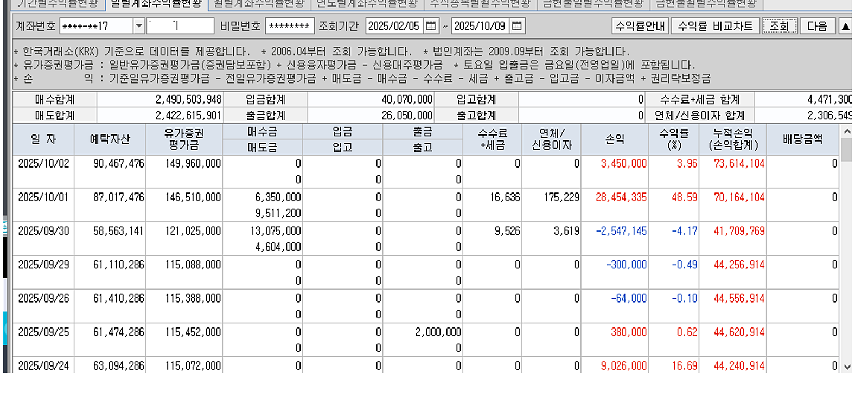Click the 일자 column header
The width and height of the screenshot is (868, 411).
[x=43, y=139]
